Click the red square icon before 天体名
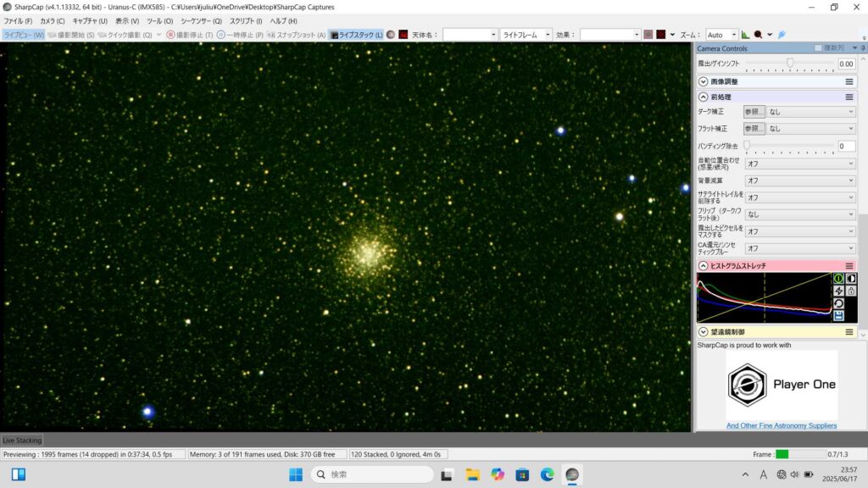The height and width of the screenshot is (488, 868). pyautogui.click(x=403, y=35)
